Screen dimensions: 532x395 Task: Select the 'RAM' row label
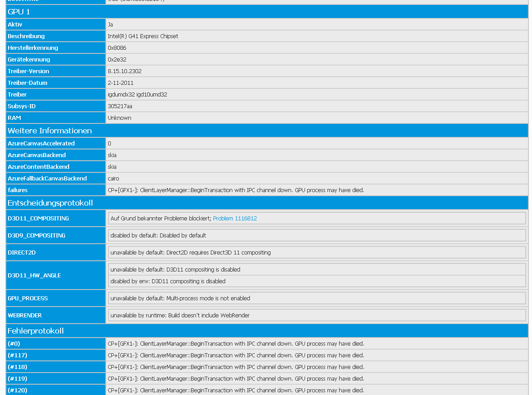[x=14, y=118]
